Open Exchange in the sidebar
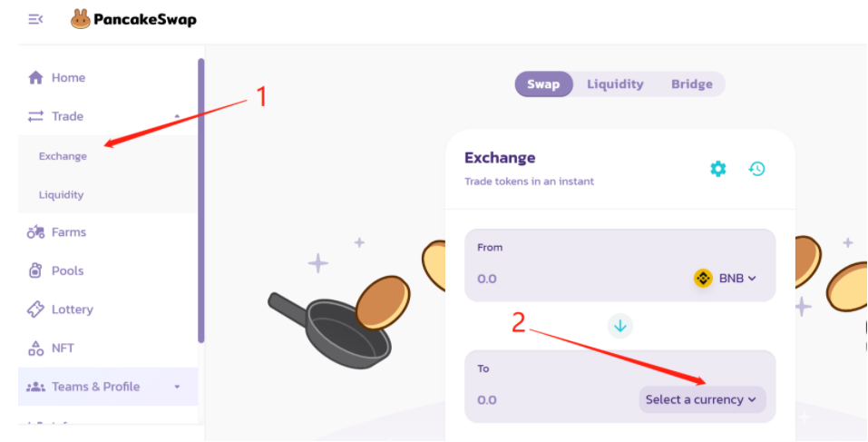This screenshot has width=868, height=442. [x=63, y=156]
